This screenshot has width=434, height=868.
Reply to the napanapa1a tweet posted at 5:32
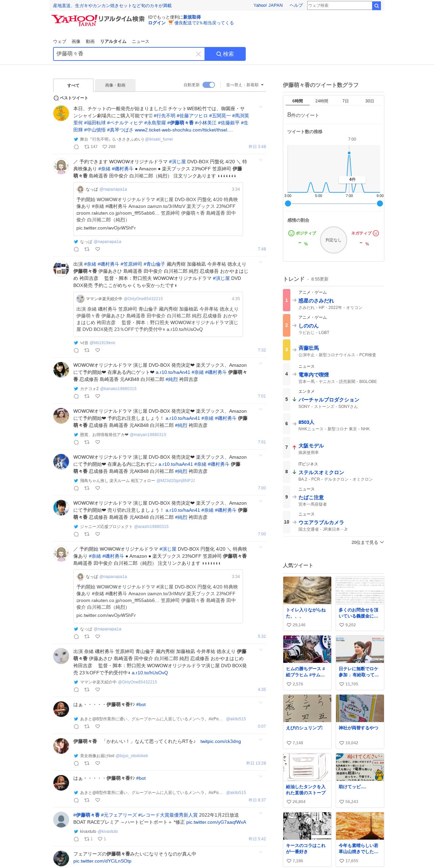(x=76, y=636)
